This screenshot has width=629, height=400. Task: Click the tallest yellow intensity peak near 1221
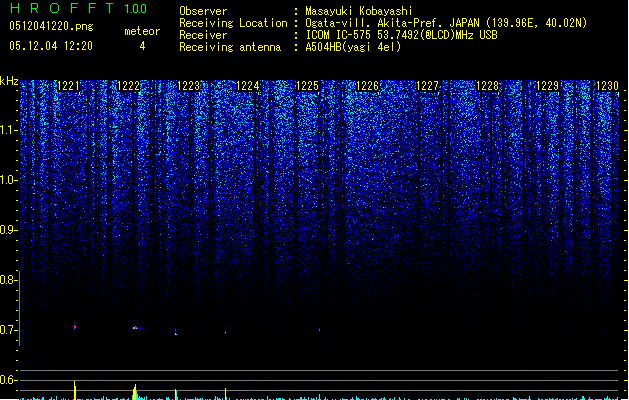[75, 390]
